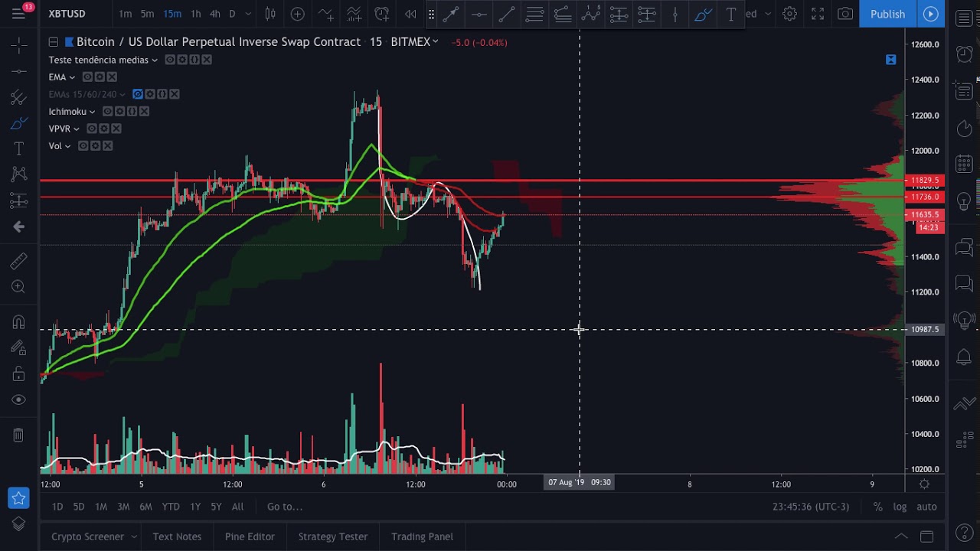The image size is (980, 551).
Task: Toggle hide all drawings eye icon
Action: point(18,399)
